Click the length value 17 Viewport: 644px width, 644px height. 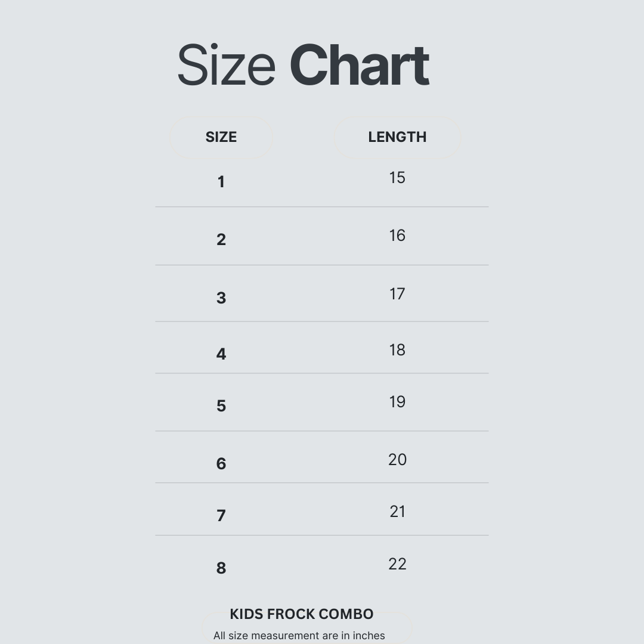tap(397, 294)
